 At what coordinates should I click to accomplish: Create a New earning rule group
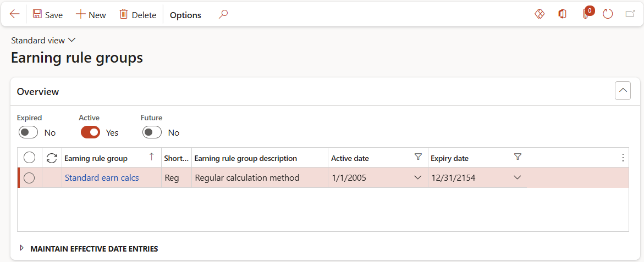(x=91, y=15)
